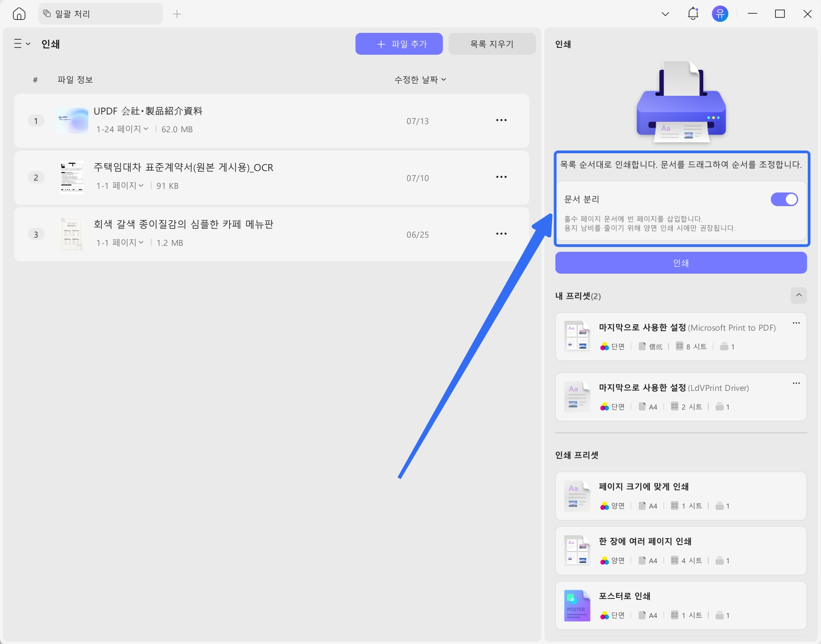Open page range dropdown for 카페 메뉴판 file
This screenshot has width=821, height=644.
120,243
